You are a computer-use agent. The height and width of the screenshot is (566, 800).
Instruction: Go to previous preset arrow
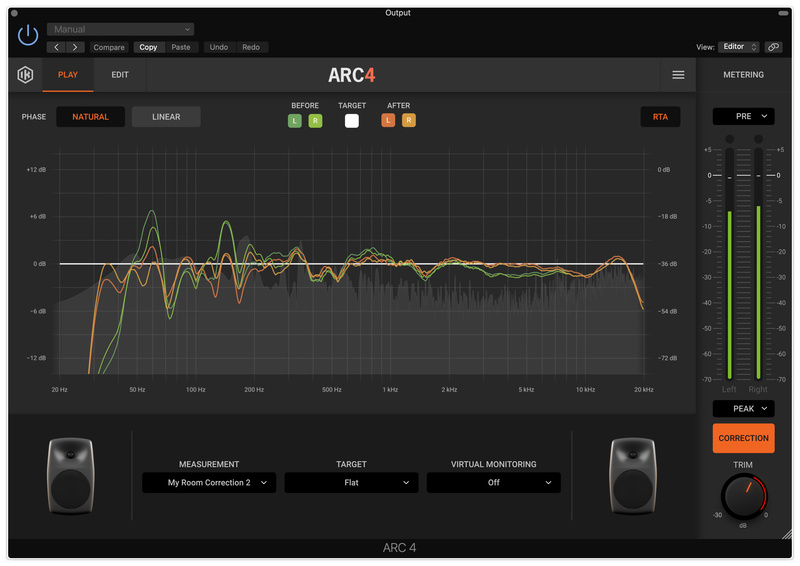point(57,47)
